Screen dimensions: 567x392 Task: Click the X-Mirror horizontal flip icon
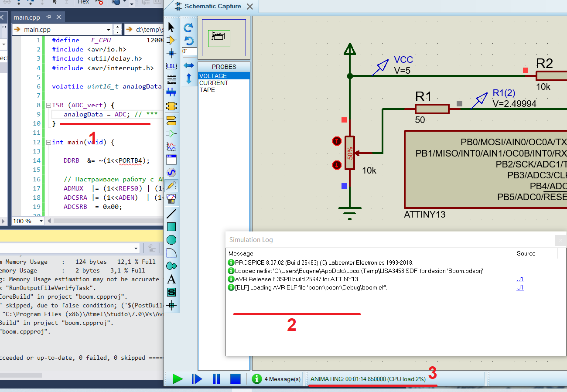coord(188,66)
